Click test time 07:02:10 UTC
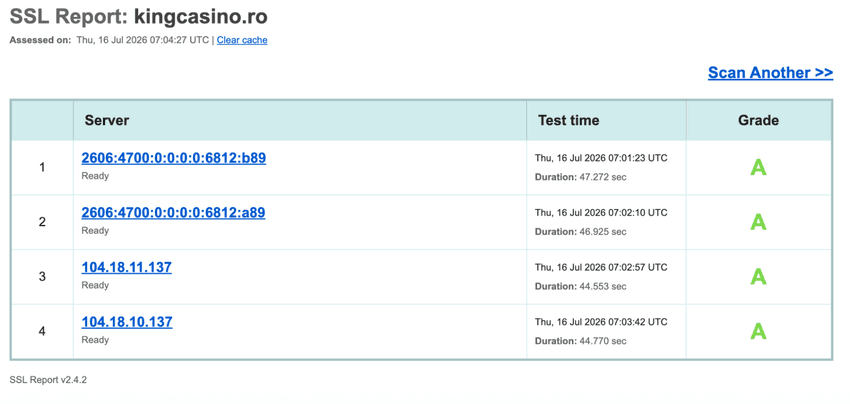The image size is (850, 404). (601, 213)
